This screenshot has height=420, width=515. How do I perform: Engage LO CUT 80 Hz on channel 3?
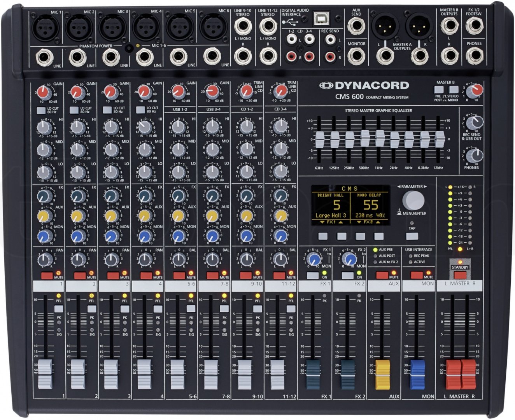[107, 110]
